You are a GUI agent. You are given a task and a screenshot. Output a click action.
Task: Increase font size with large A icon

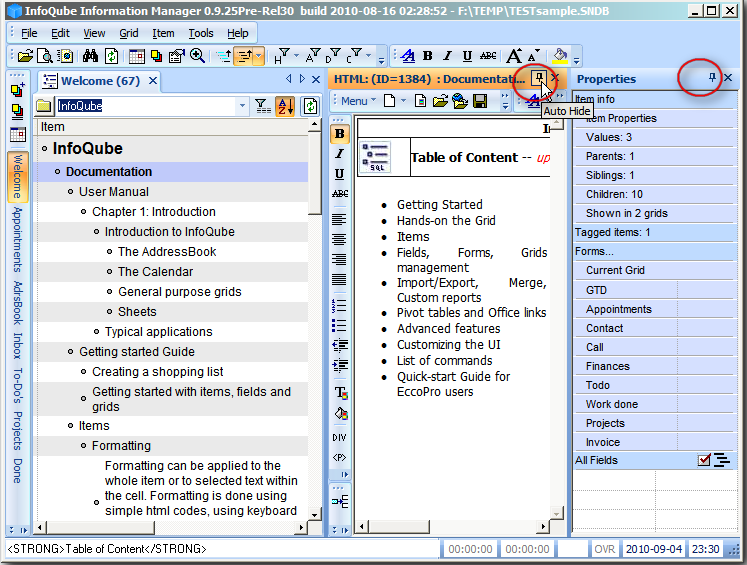tap(514, 56)
